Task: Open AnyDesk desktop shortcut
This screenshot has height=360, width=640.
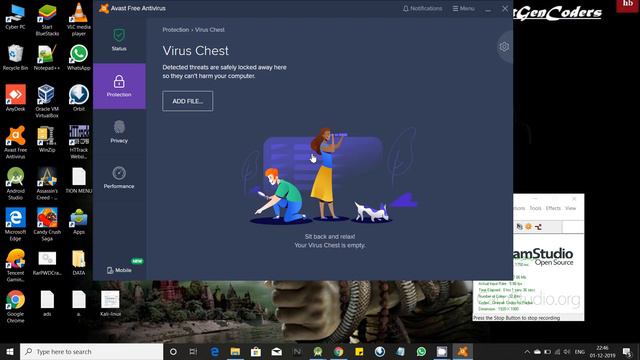Action: tap(15, 98)
